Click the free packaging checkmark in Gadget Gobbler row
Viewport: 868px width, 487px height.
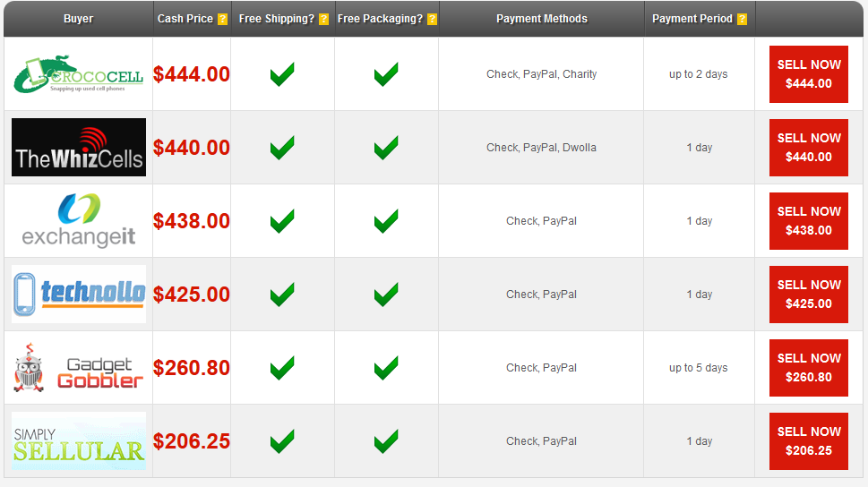[x=386, y=368]
